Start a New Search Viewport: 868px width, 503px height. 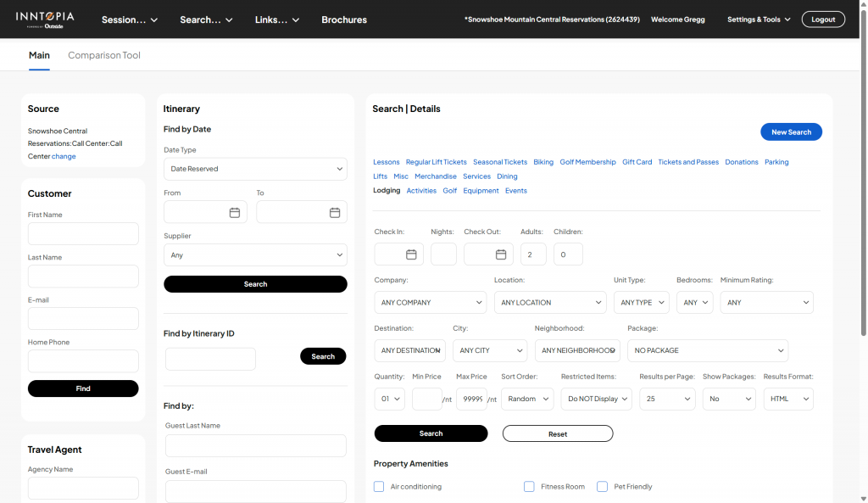point(791,131)
